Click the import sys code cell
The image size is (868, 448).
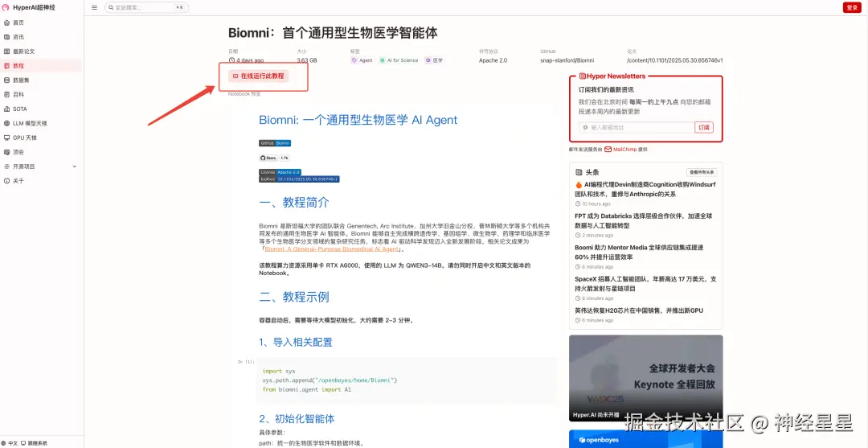407,380
